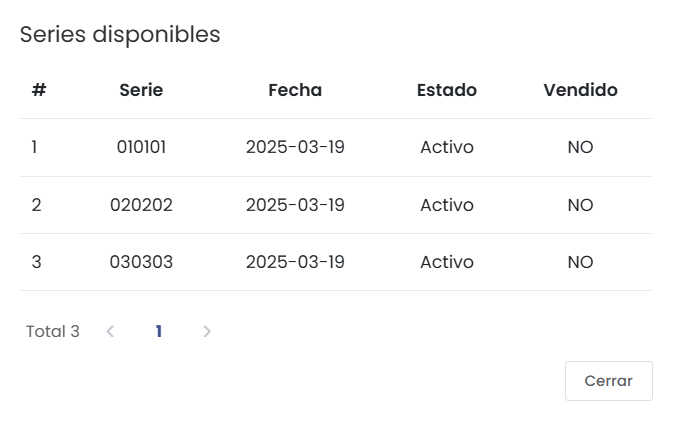Screen dimensions: 673x432
Task: Click the Cerrar button
Action: pyautogui.click(x=609, y=381)
